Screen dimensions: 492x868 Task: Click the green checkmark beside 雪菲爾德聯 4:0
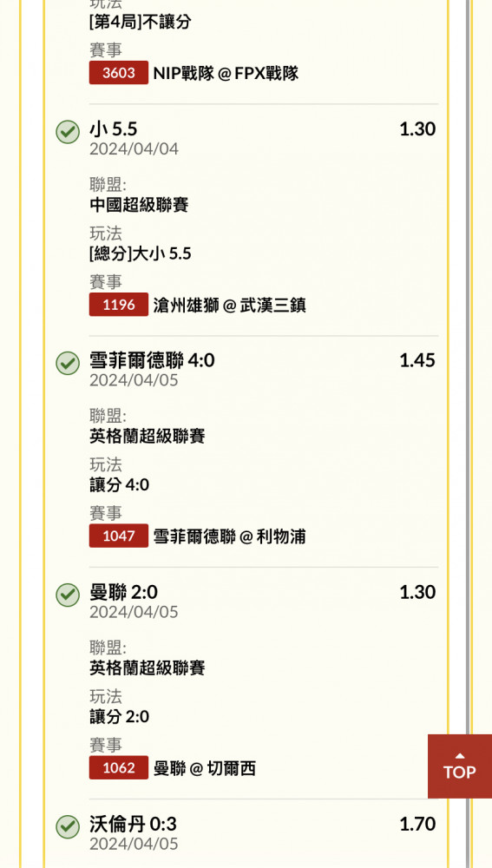point(68,364)
